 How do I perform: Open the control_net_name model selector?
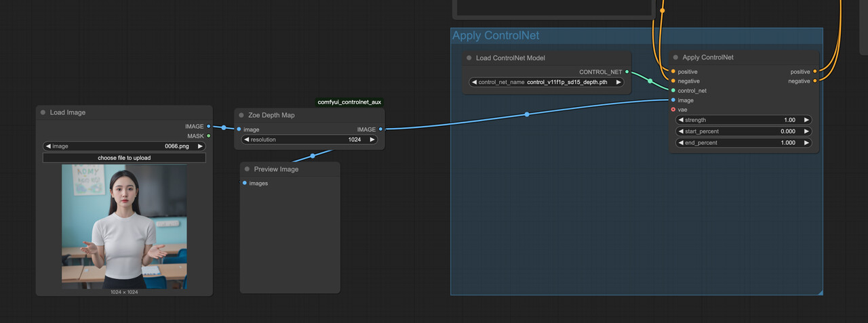(547, 82)
